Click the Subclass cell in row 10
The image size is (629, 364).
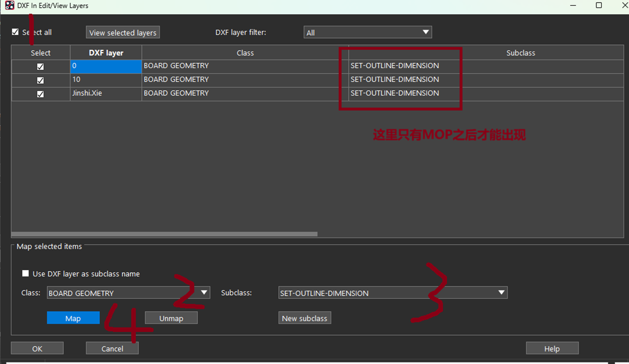(x=486, y=80)
